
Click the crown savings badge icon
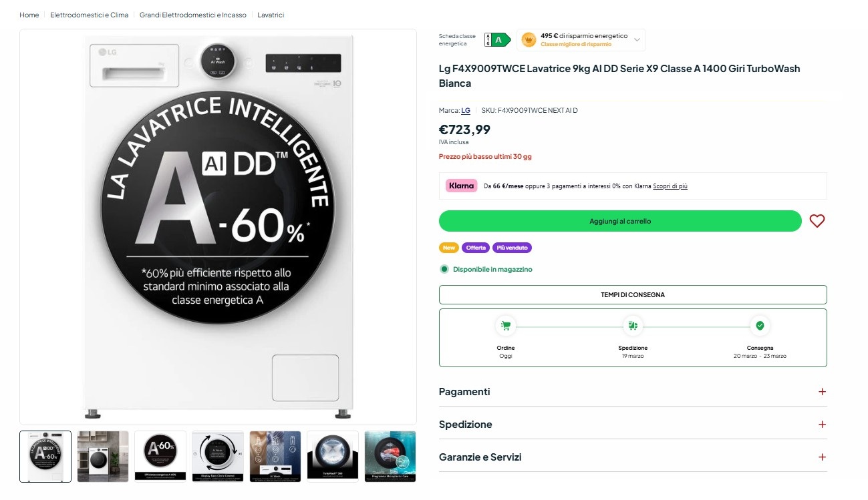pos(529,40)
